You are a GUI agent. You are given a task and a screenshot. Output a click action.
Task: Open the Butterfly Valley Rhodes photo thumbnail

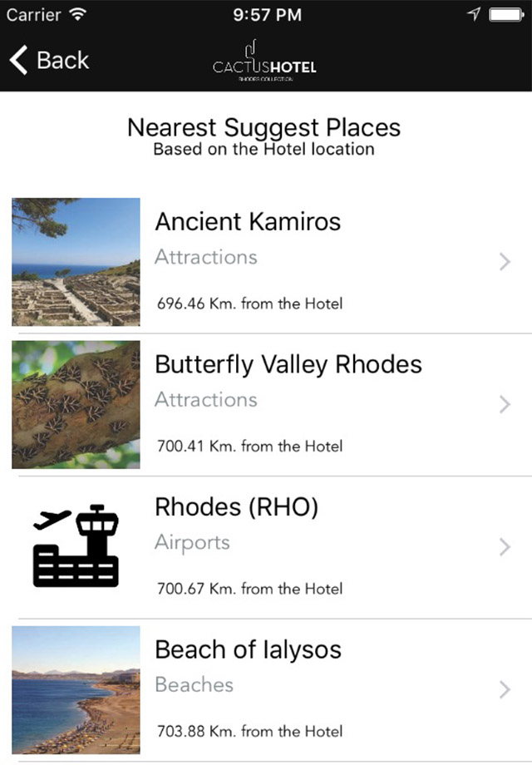[x=76, y=405]
